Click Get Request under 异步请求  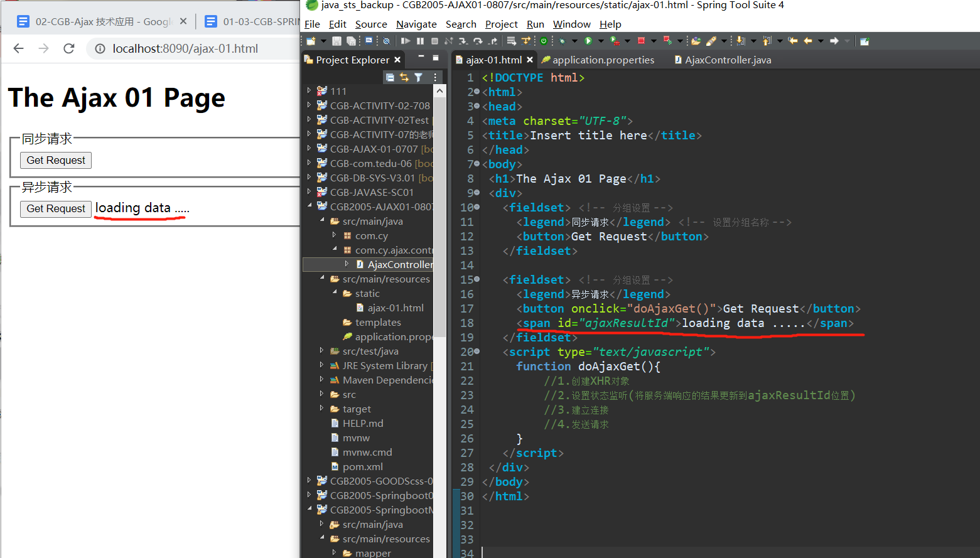[x=56, y=208]
